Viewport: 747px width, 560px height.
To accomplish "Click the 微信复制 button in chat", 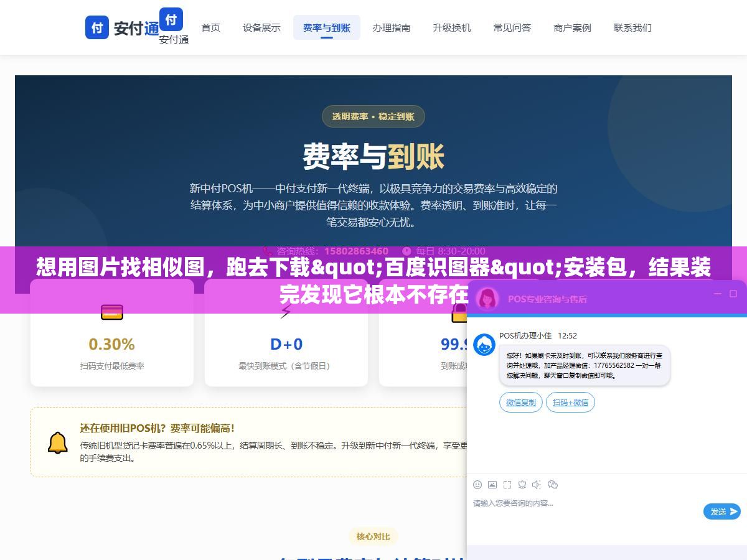I will (x=521, y=402).
